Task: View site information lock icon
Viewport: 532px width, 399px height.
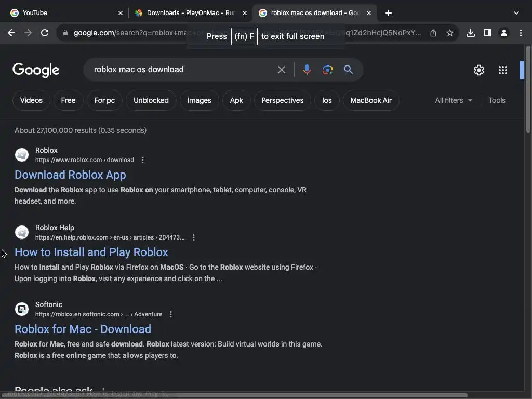Action: pyautogui.click(x=65, y=33)
